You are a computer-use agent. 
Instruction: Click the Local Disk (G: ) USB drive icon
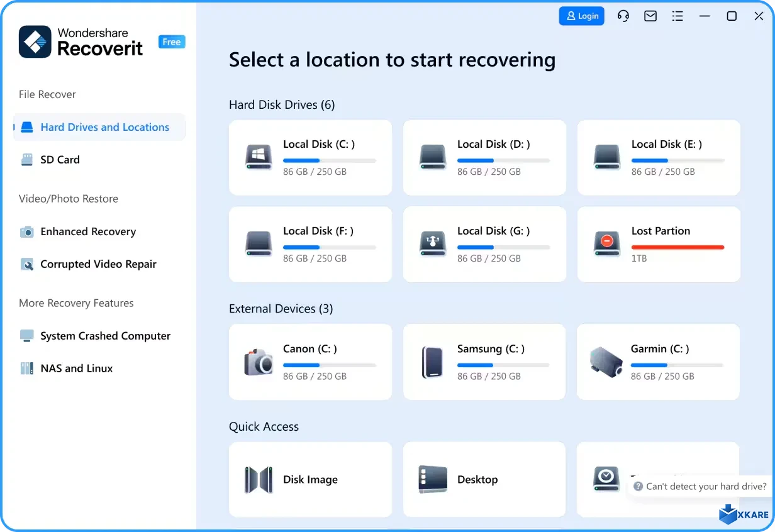coord(433,244)
